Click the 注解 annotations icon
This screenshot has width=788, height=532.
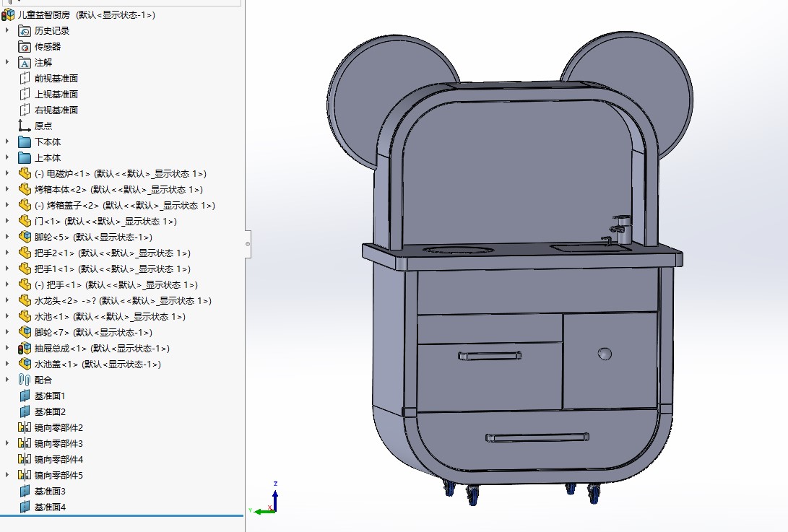point(25,63)
